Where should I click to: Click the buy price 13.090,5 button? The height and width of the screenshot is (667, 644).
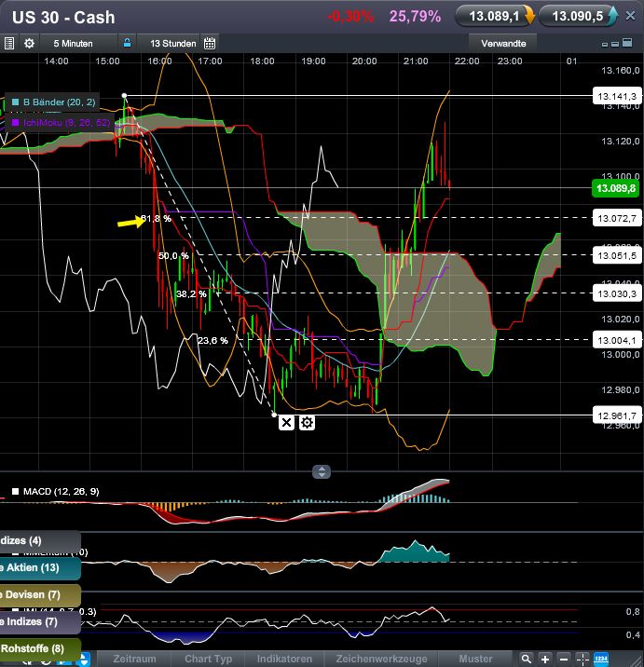point(578,16)
